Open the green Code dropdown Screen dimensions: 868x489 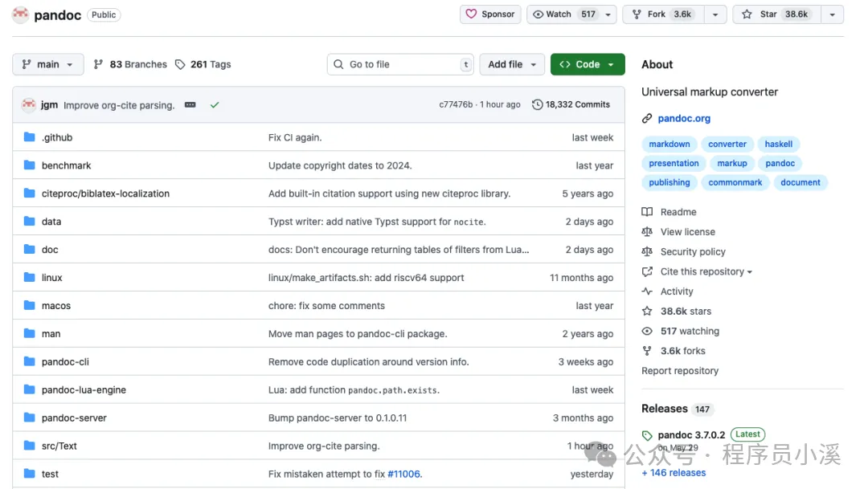tap(588, 65)
